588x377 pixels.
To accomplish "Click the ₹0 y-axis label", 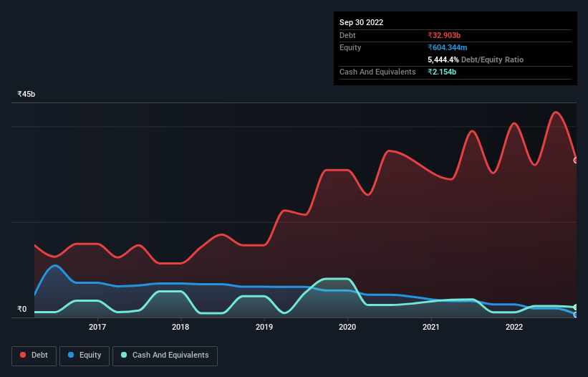I will [x=22, y=309].
